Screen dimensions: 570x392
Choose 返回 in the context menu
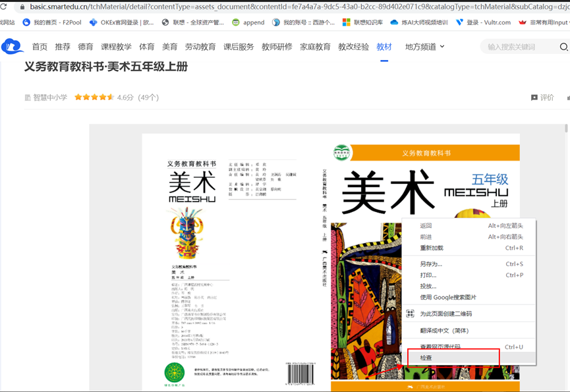[469, 225]
